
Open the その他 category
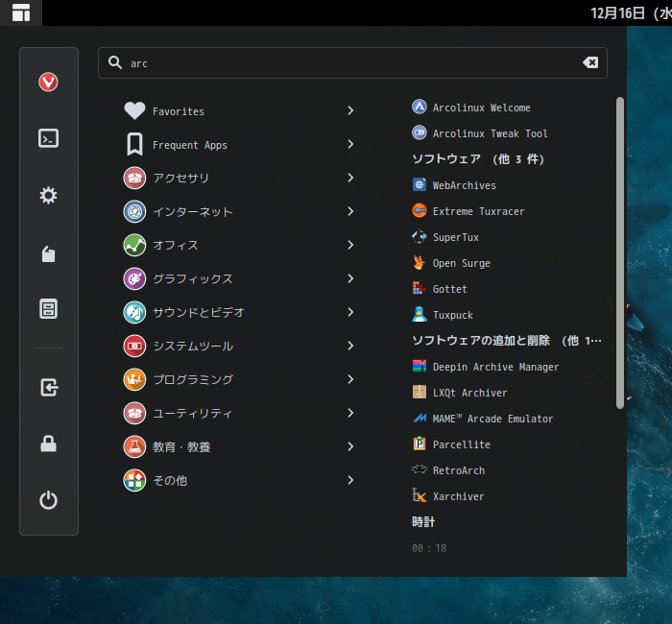tap(239, 480)
